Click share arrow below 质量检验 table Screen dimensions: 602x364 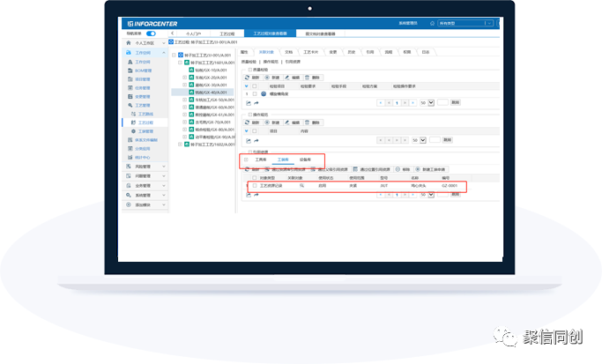point(256,103)
